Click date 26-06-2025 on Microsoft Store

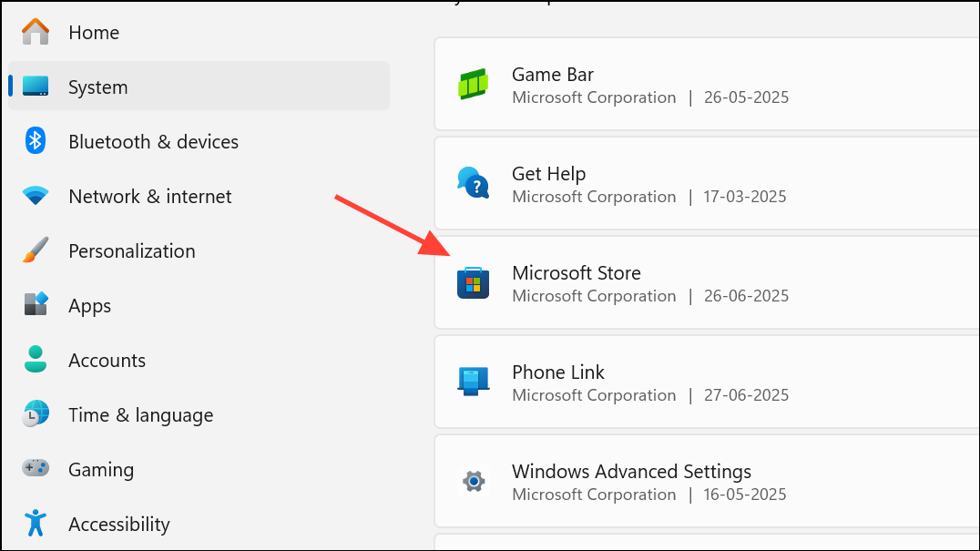(x=746, y=296)
